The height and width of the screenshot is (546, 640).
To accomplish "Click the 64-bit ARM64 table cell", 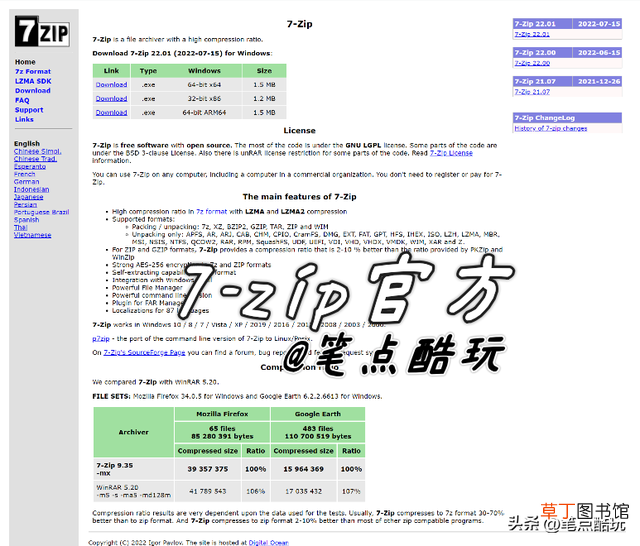I will (204, 113).
